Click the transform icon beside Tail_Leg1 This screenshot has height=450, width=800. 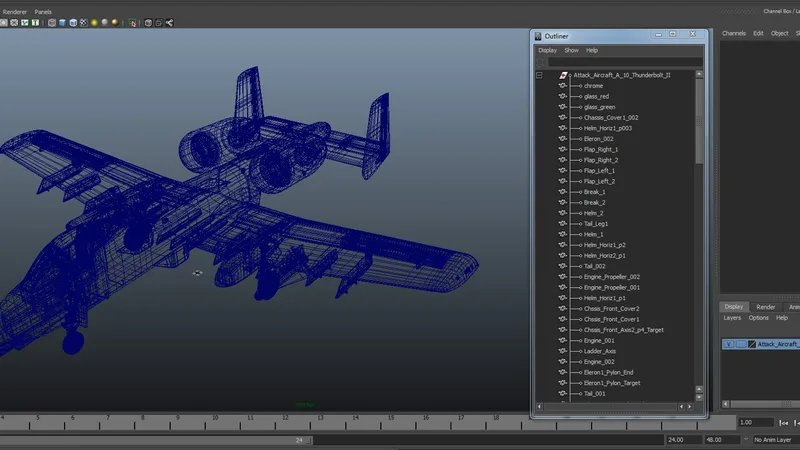[x=562, y=223]
